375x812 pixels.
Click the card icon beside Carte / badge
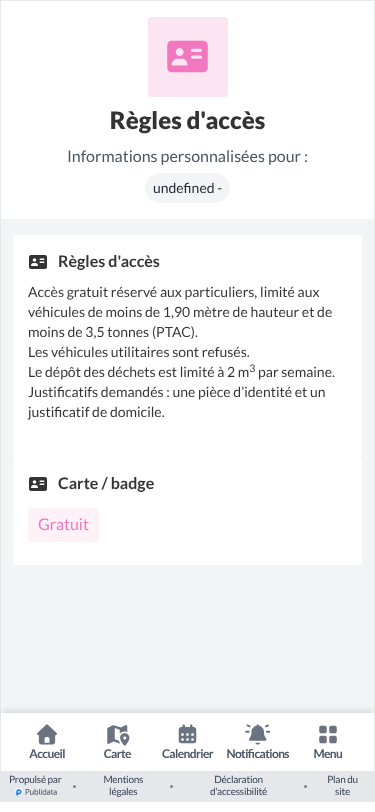pos(38,484)
